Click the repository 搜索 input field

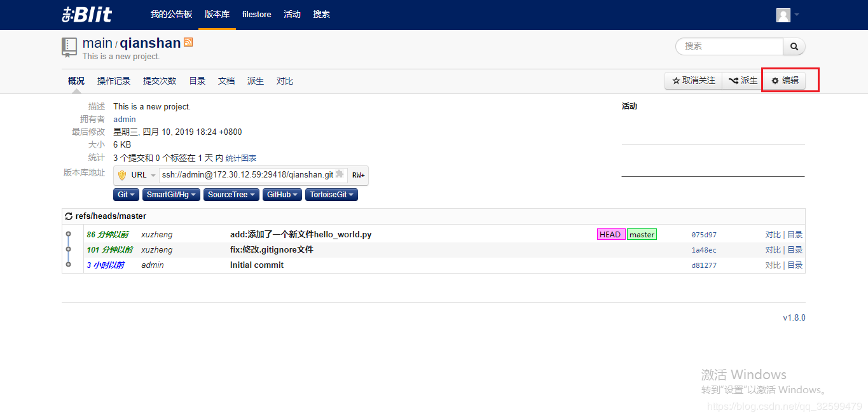point(729,46)
